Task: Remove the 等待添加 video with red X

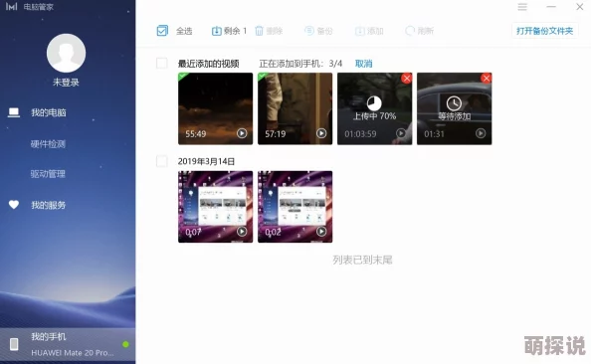Action: 487,78
